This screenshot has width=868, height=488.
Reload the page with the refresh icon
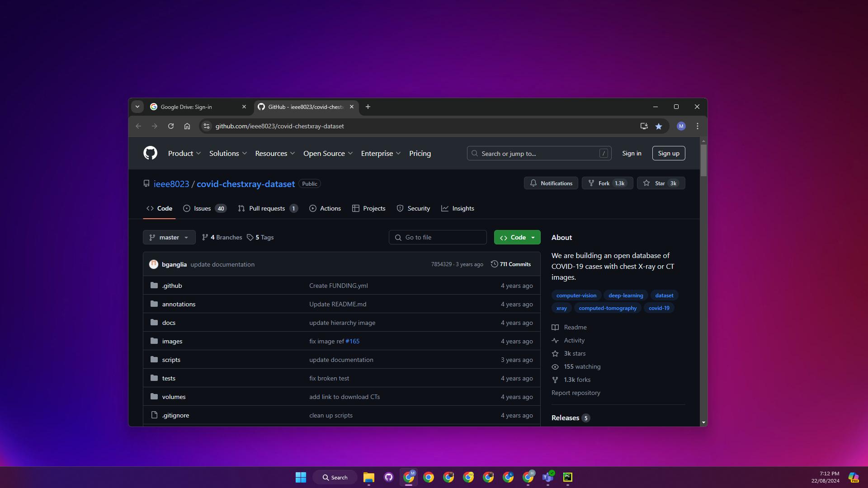tap(171, 126)
